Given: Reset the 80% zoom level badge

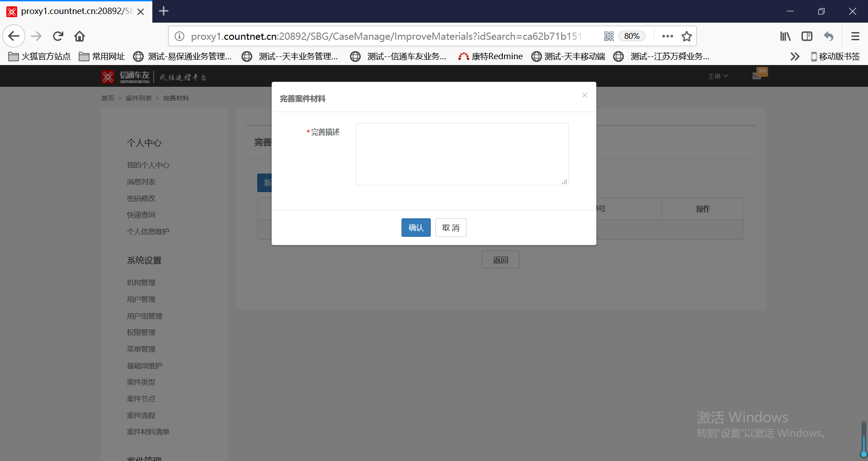Looking at the screenshot, I should point(632,36).
